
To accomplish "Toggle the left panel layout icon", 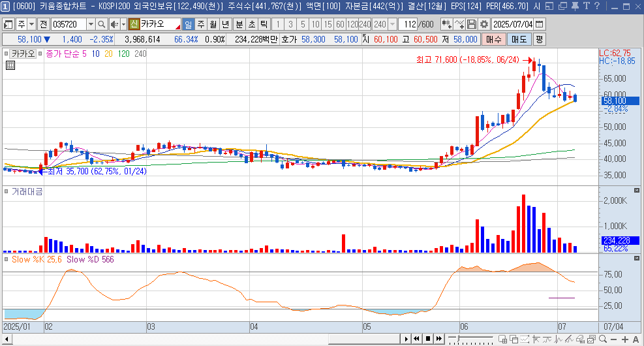I will 8,24.
